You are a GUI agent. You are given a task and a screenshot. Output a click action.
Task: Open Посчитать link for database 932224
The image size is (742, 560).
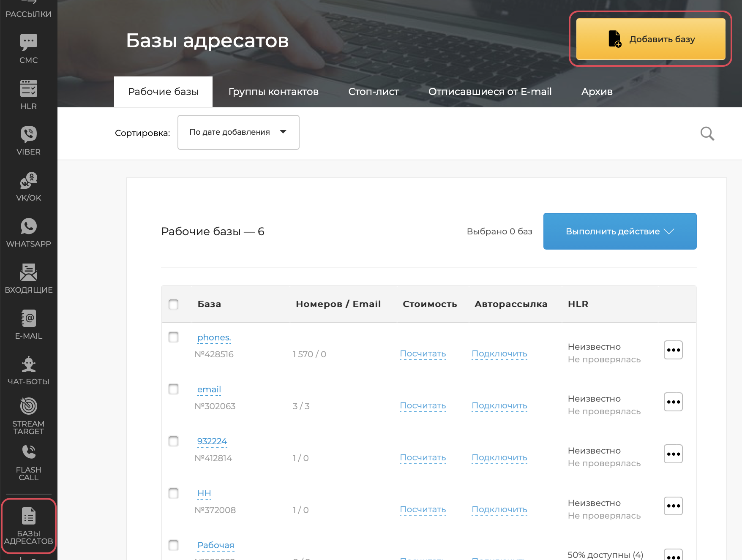click(x=422, y=457)
